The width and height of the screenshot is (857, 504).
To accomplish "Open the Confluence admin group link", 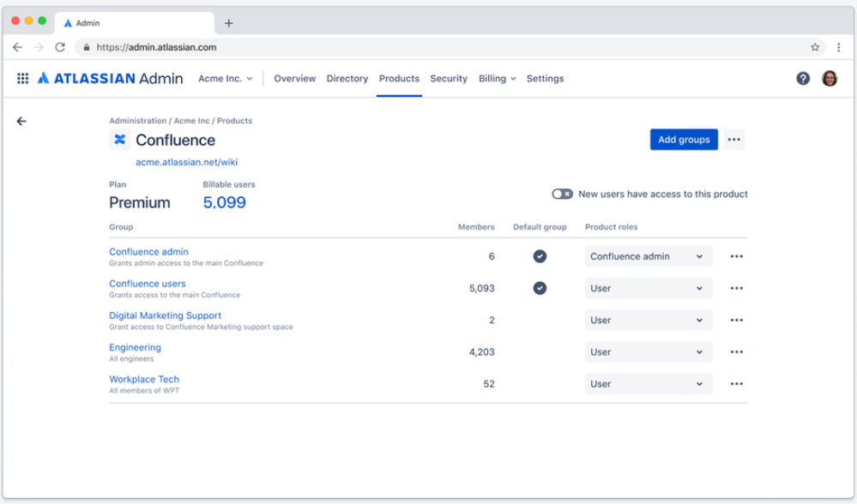I will [x=148, y=252].
